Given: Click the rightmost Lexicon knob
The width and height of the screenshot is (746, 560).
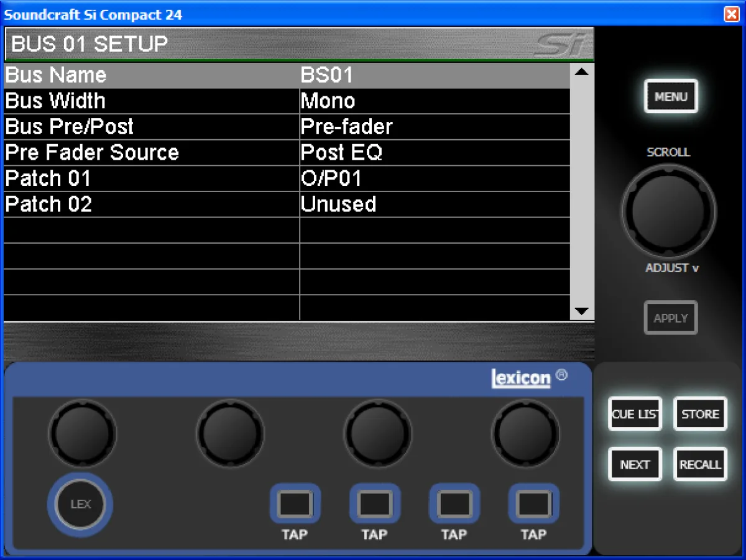Looking at the screenshot, I should (x=526, y=433).
